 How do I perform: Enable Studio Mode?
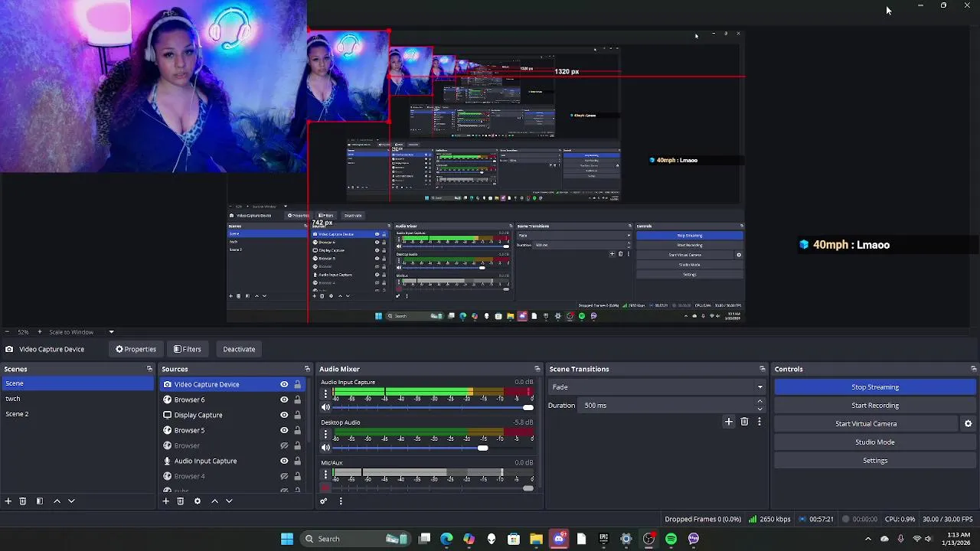pos(875,442)
